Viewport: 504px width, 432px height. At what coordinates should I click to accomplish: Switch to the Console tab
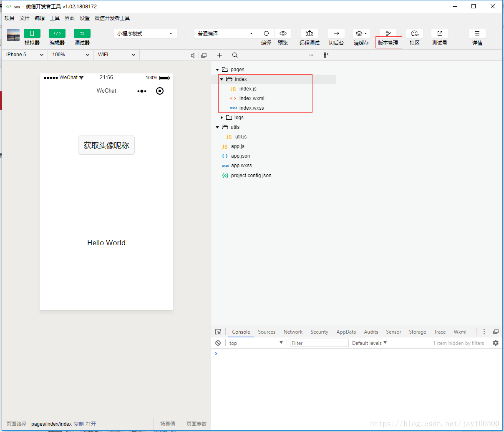click(x=241, y=332)
